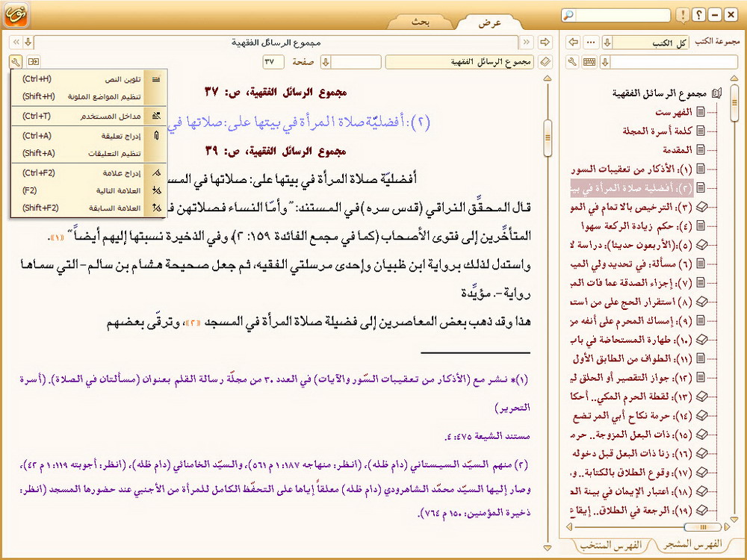Image resolution: width=747 pixels, height=560 pixels.
Task: Open the كل الكتب collection dropdown arrow
Action: [x=607, y=43]
